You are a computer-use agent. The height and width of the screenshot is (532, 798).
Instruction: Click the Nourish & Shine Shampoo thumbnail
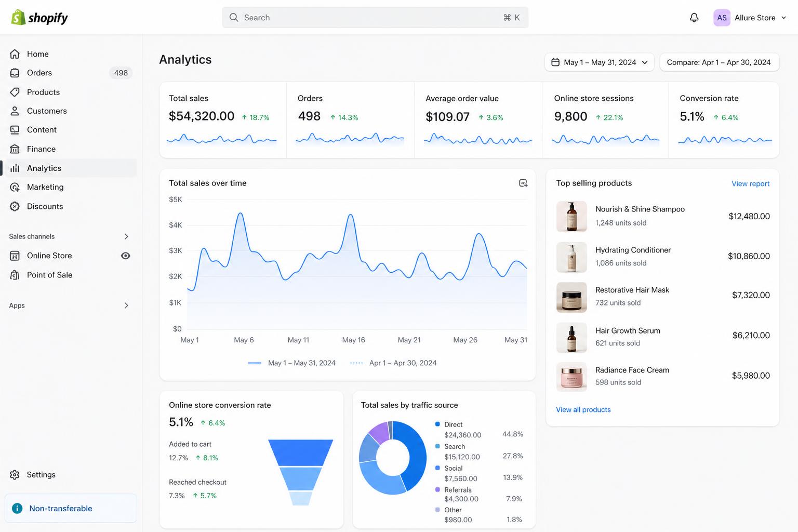[x=571, y=216]
